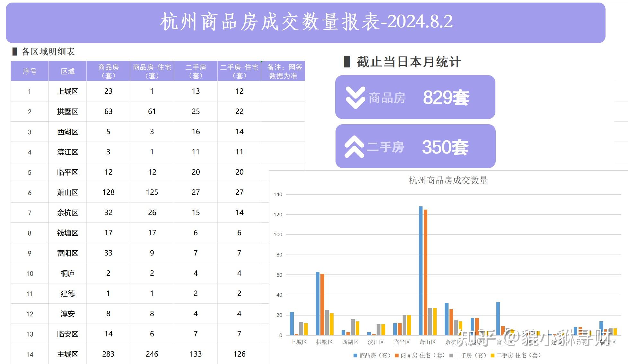Select the 富阳区 cell
The height and width of the screenshot is (364, 628).
(x=67, y=253)
